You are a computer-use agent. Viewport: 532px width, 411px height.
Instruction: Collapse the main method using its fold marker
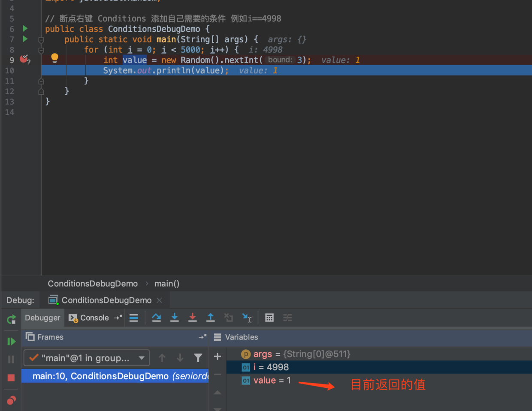pos(41,40)
